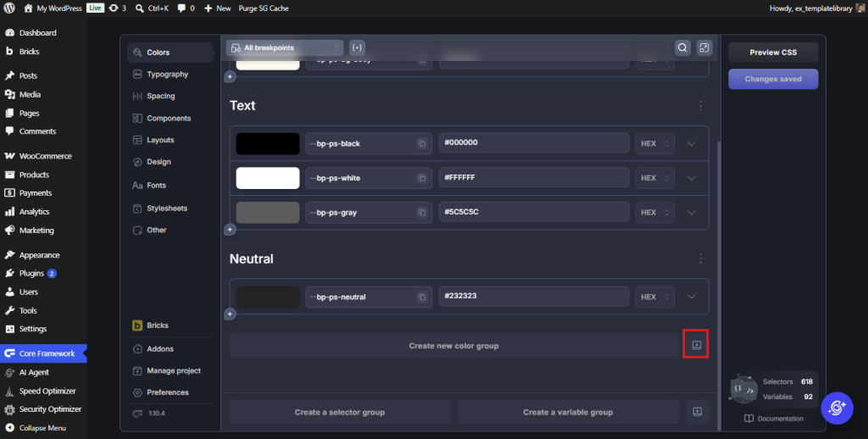Open the Documentation link
Image resolution: width=868 pixels, height=439 pixels.
773,419
